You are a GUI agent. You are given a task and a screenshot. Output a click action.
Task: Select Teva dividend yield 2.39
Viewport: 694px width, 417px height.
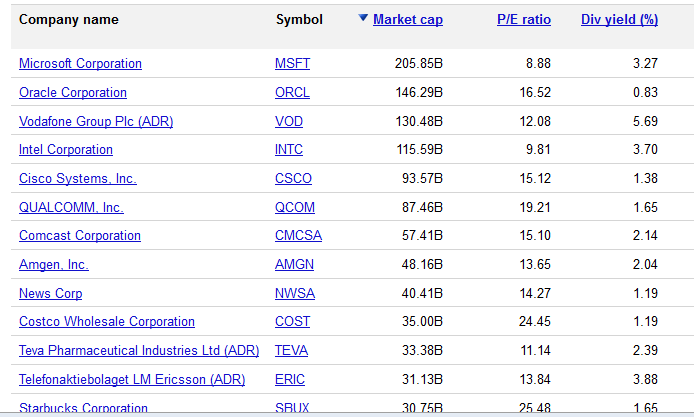click(645, 350)
